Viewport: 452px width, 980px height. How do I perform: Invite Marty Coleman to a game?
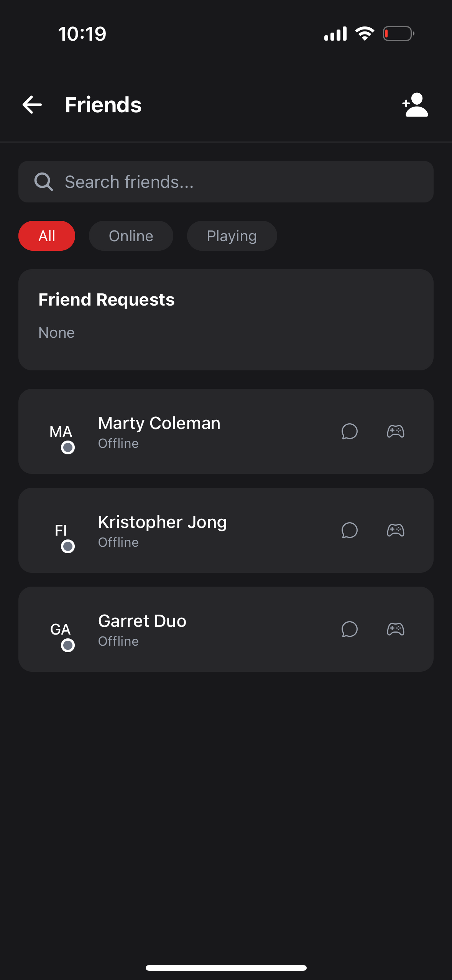coord(395,431)
